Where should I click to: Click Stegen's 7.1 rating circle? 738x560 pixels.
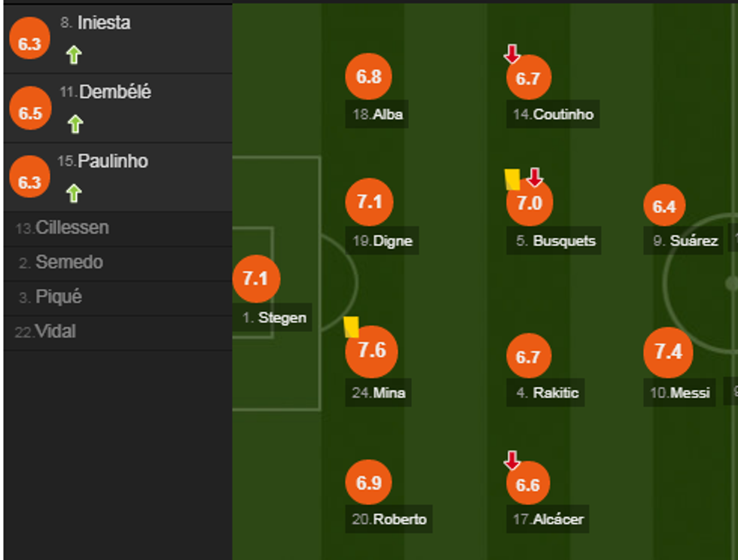coord(256,278)
